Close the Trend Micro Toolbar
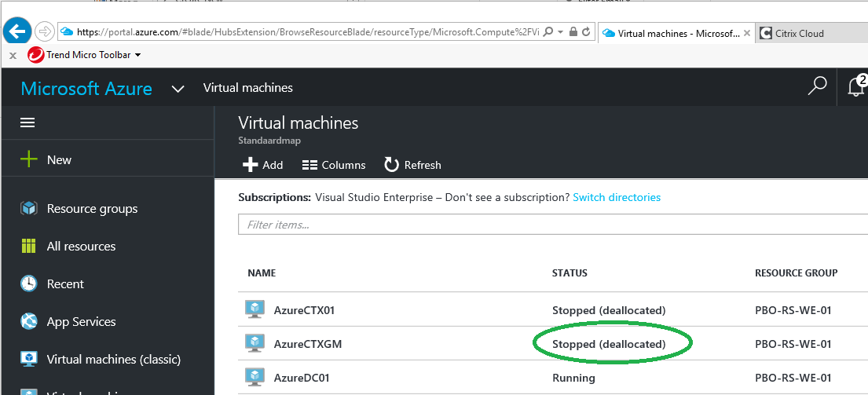The image size is (868, 395). 13,55
